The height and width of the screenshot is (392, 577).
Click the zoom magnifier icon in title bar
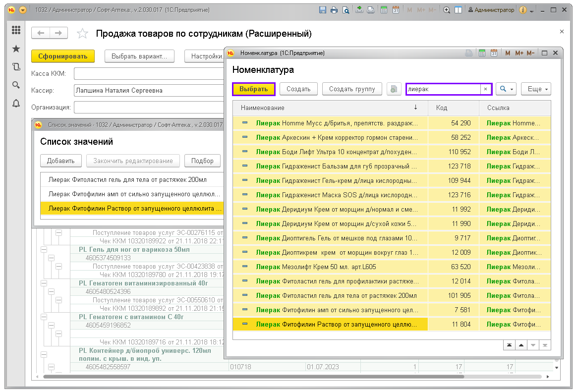click(446, 10)
